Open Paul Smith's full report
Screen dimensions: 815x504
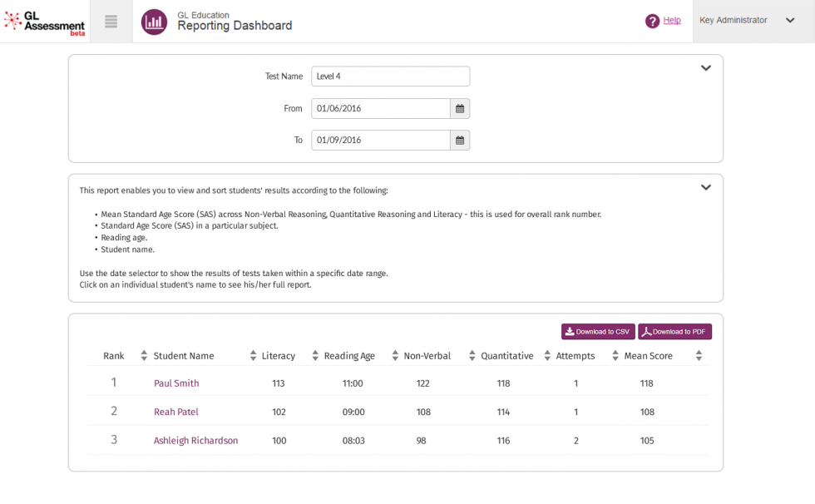point(176,383)
